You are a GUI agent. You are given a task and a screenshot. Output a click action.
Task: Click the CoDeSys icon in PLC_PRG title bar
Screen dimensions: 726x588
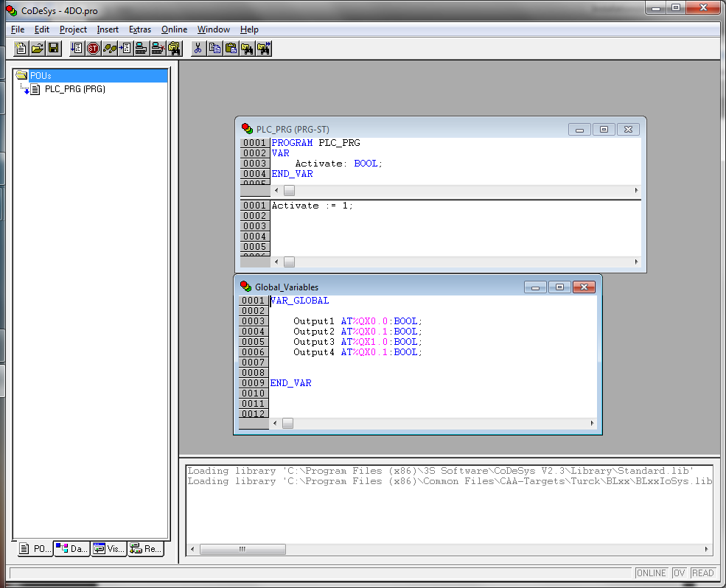tap(247, 129)
